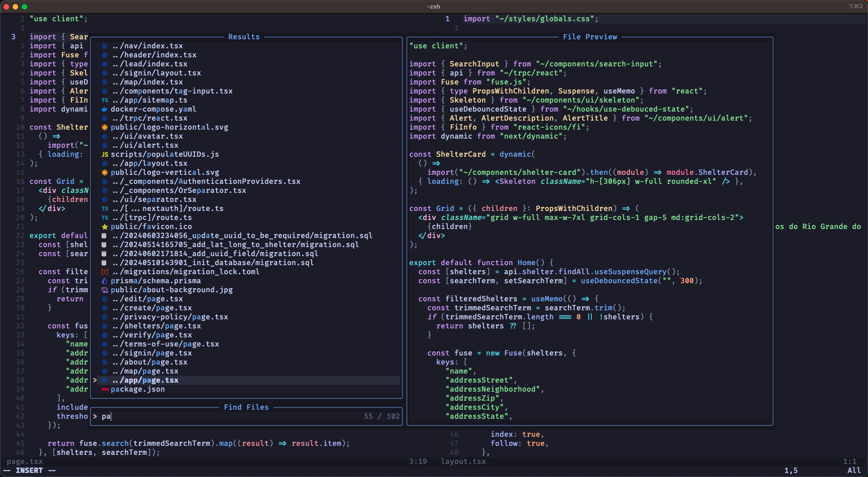868x477 pixels.
Task: Click the 'follow: true,' line in layout.tsx pane
Action: tap(519, 444)
